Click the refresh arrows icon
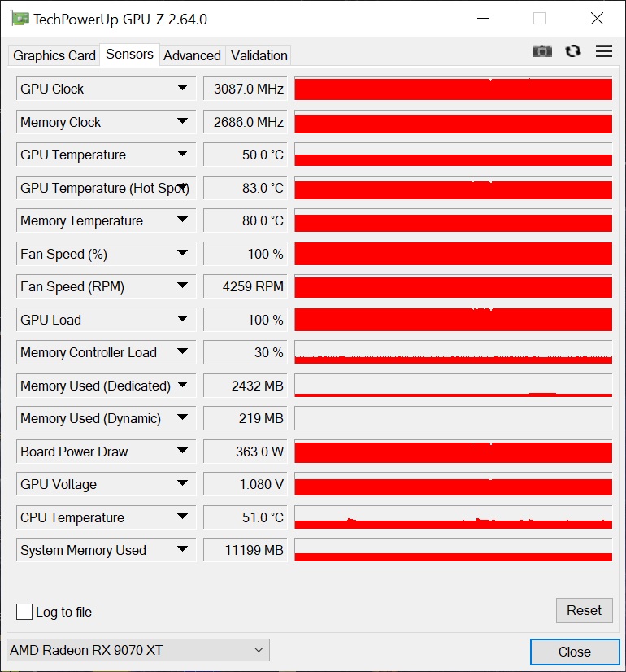The image size is (626, 672). click(573, 51)
